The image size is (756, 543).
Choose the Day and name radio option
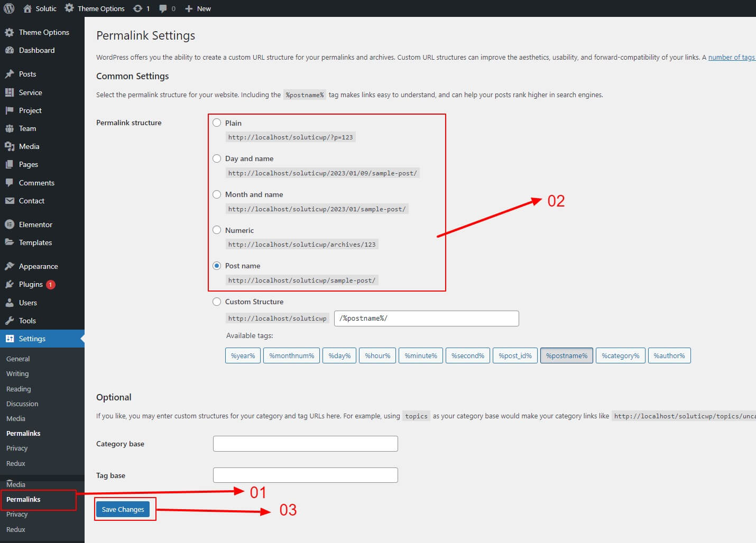click(217, 158)
